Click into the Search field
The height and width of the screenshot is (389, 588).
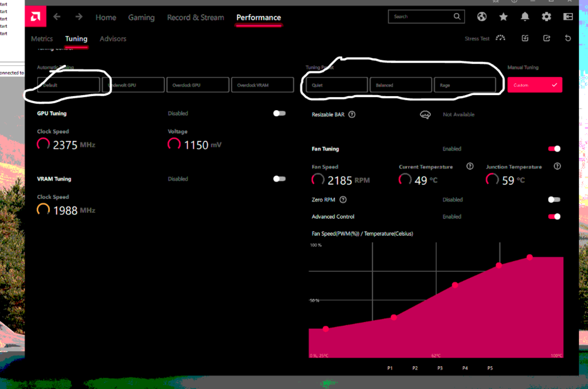click(421, 17)
